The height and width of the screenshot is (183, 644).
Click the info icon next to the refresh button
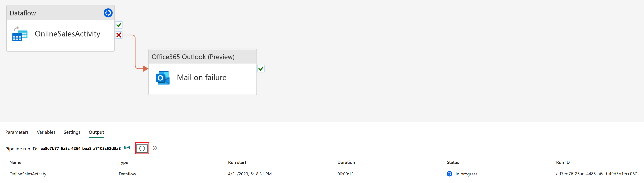pos(155,148)
